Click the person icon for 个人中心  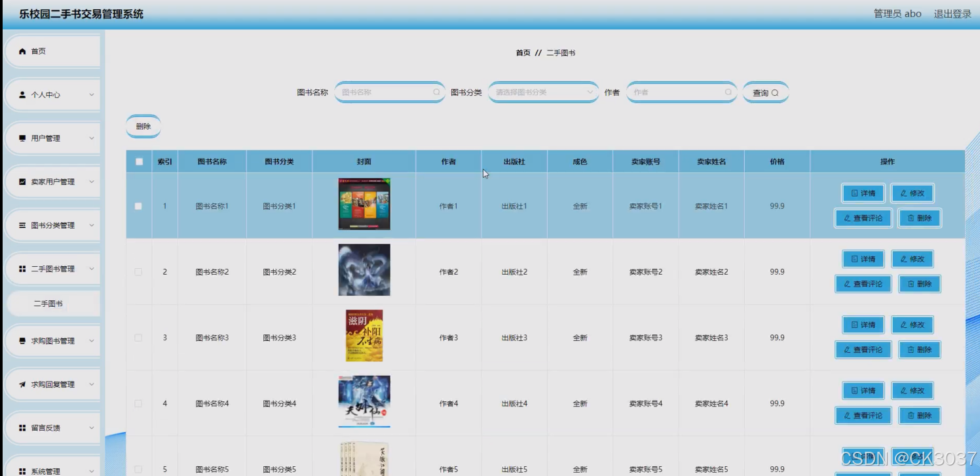coord(22,95)
